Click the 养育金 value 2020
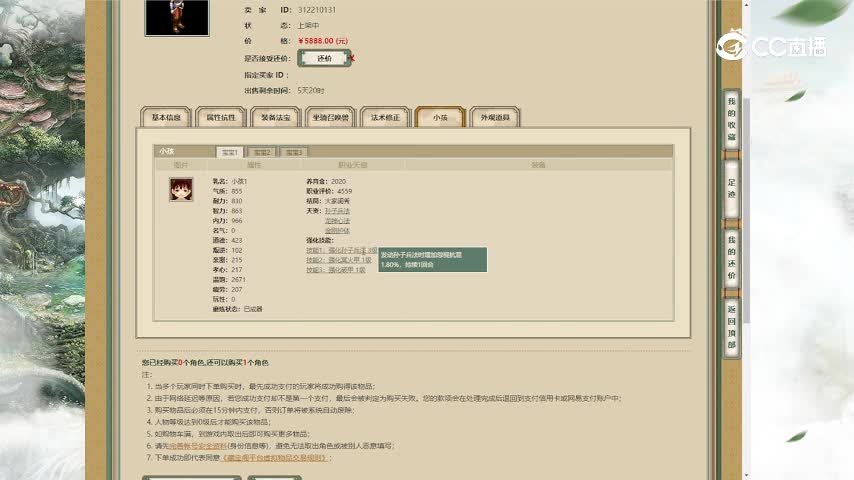 point(338,181)
